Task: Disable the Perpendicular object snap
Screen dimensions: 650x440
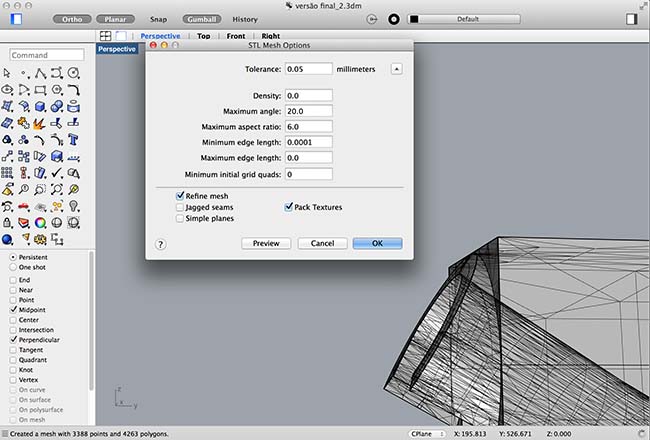Action: pyautogui.click(x=13, y=340)
